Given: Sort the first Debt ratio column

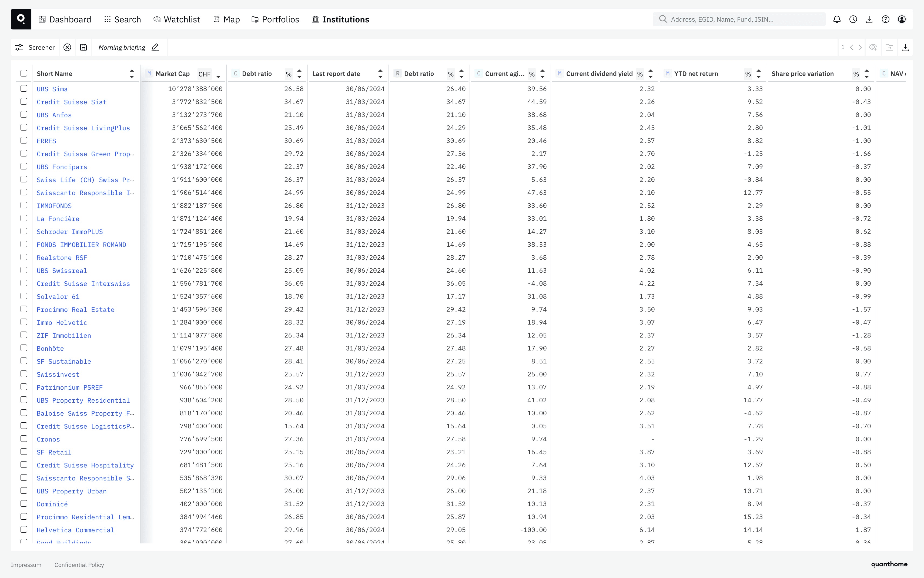Looking at the screenshot, I should 299,74.
